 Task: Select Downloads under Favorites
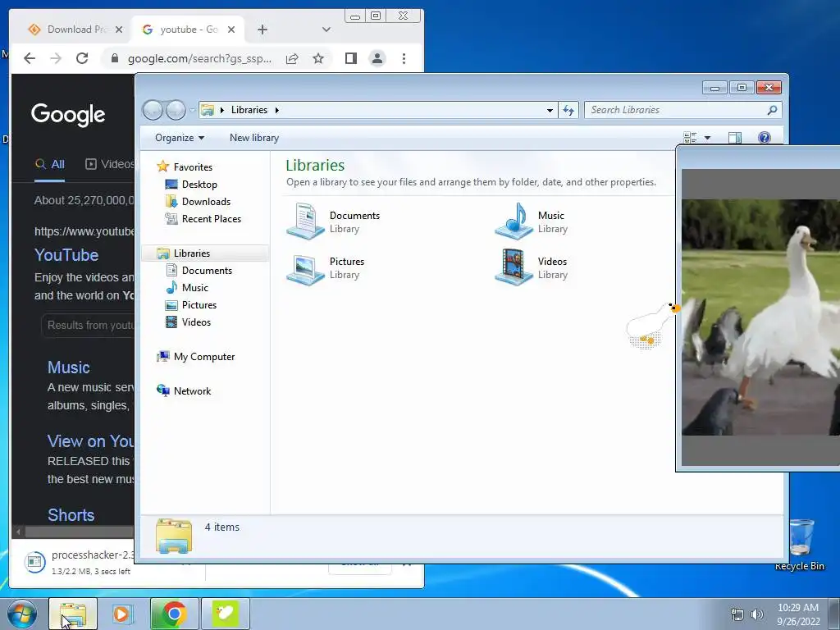pyautogui.click(x=206, y=202)
